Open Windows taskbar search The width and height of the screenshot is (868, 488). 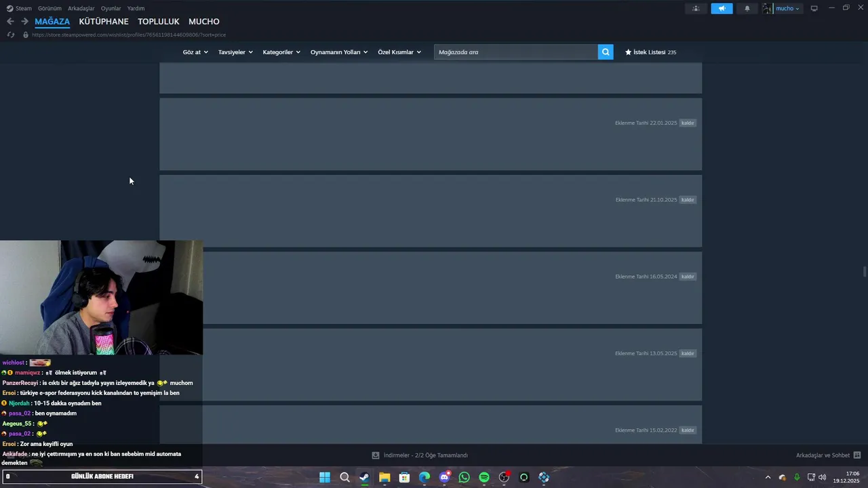pos(344,477)
